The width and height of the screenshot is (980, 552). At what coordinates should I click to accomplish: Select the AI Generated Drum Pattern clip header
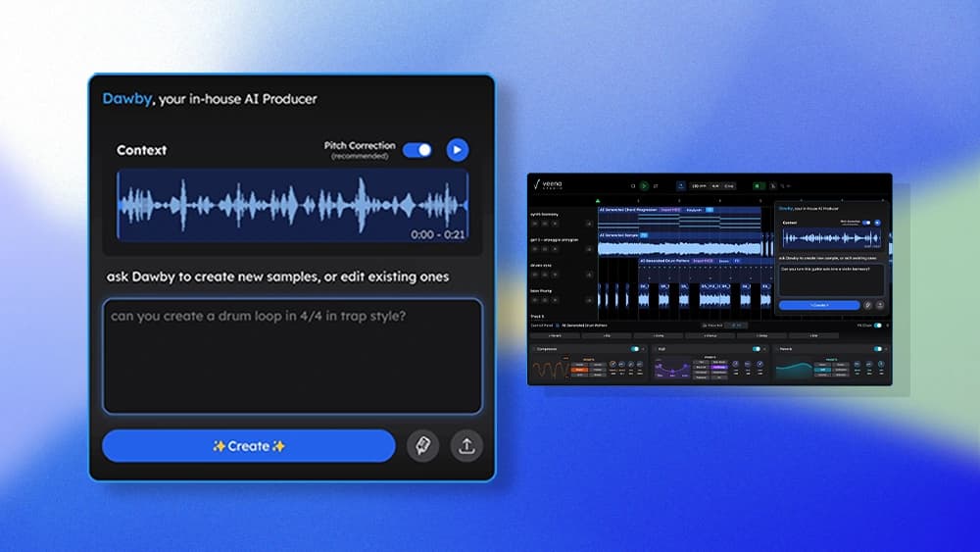coord(664,261)
